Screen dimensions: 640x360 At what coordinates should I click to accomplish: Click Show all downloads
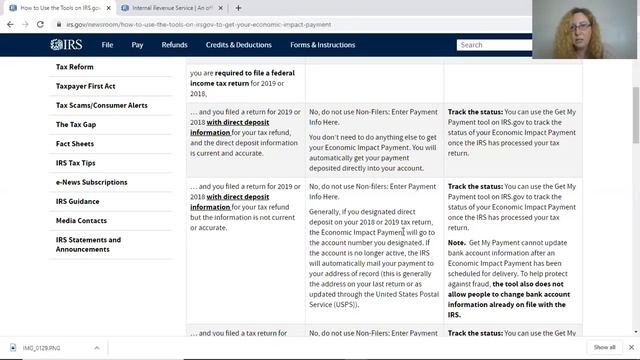[604, 347]
